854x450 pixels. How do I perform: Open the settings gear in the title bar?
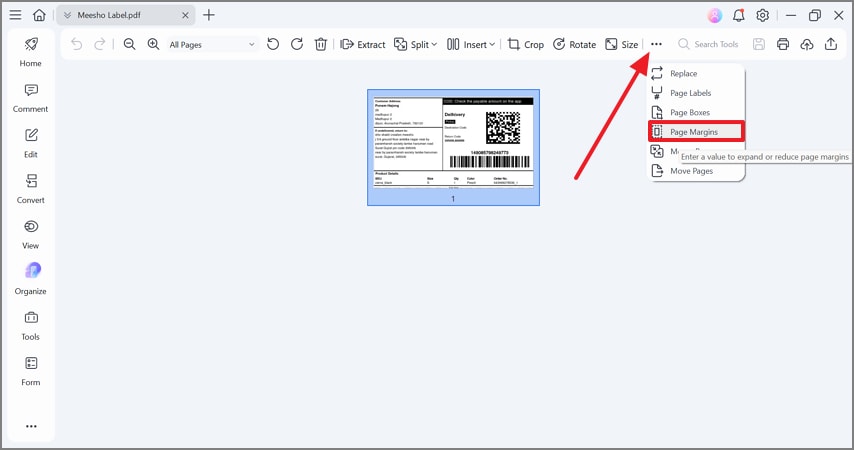[762, 15]
